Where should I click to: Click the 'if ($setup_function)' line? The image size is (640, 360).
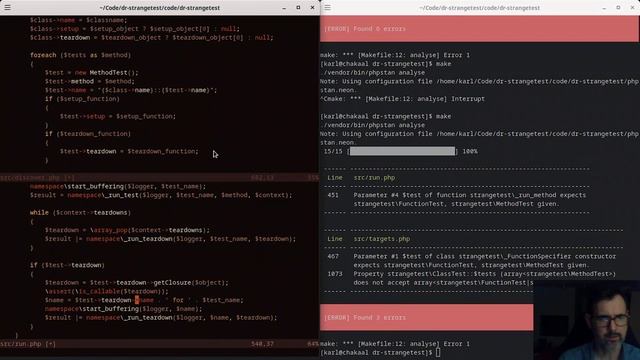pyautogui.click(x=82, y=99)
